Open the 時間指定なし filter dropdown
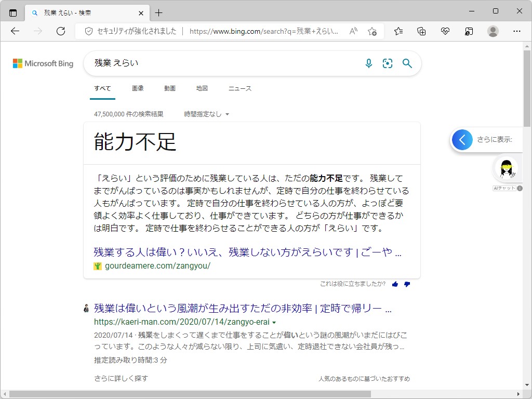532x399 pixels. pyautogui.click(x=206, y=113)
